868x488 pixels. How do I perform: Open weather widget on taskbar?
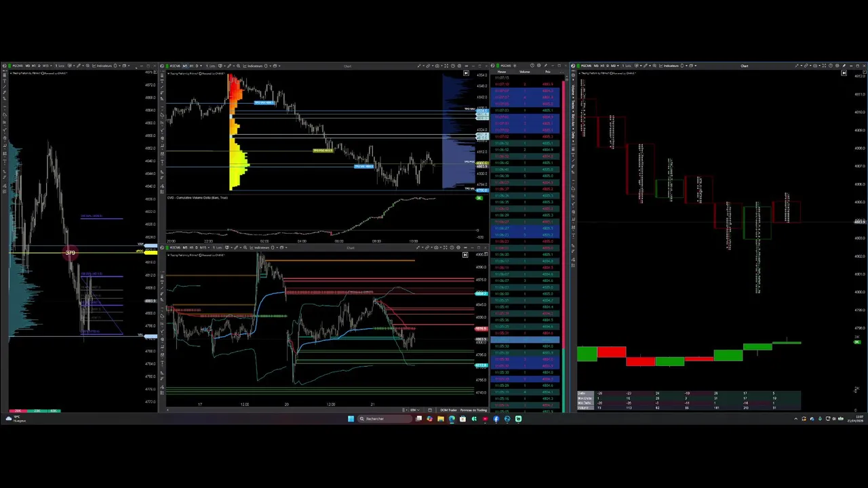[x=15, y=419]
